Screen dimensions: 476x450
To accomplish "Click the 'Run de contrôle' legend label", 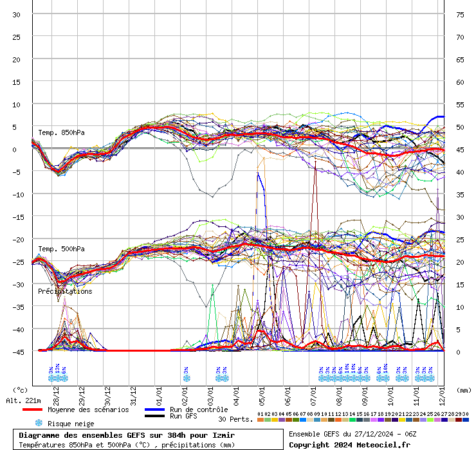I will point(199,410).
